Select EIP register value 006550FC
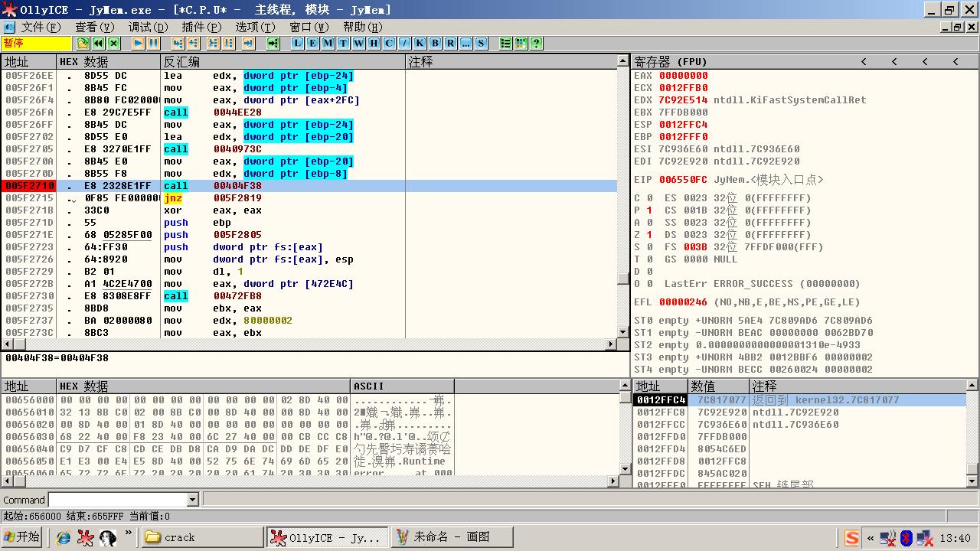This screenshot has height=551, width=980. (683, 180)
